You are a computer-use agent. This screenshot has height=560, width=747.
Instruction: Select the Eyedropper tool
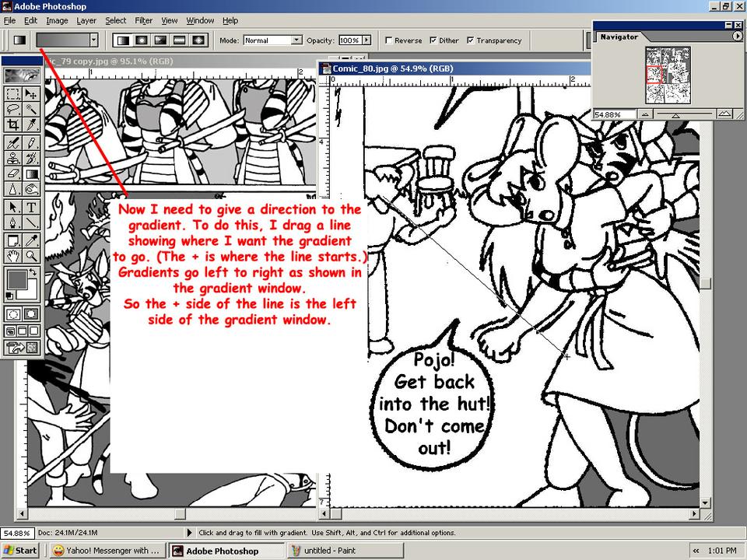pos(31,240)
